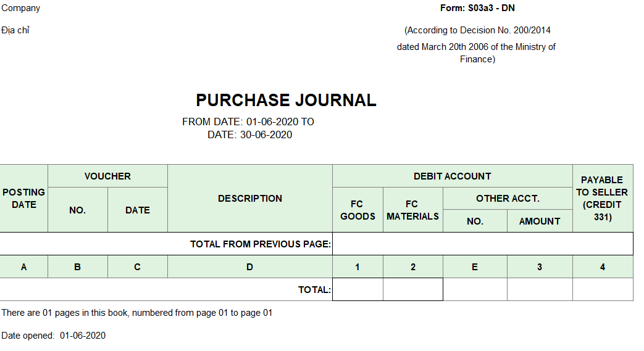Click the voucher NO. header cell
The image size is (644, 351).
click(78, 210)
